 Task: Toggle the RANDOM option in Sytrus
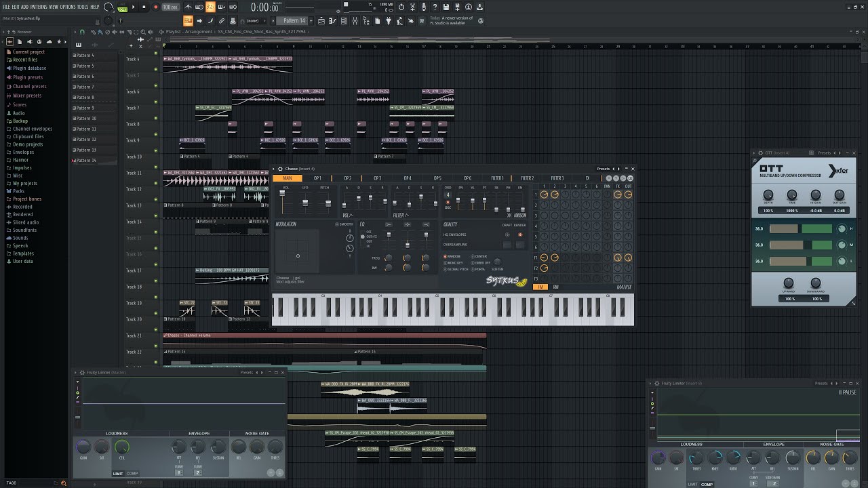(452, 256)
